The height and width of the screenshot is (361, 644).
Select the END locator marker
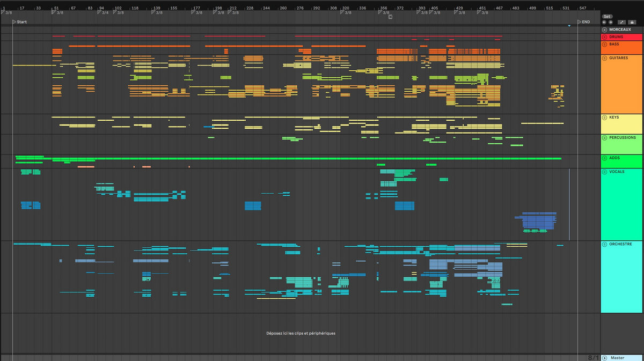580,22
